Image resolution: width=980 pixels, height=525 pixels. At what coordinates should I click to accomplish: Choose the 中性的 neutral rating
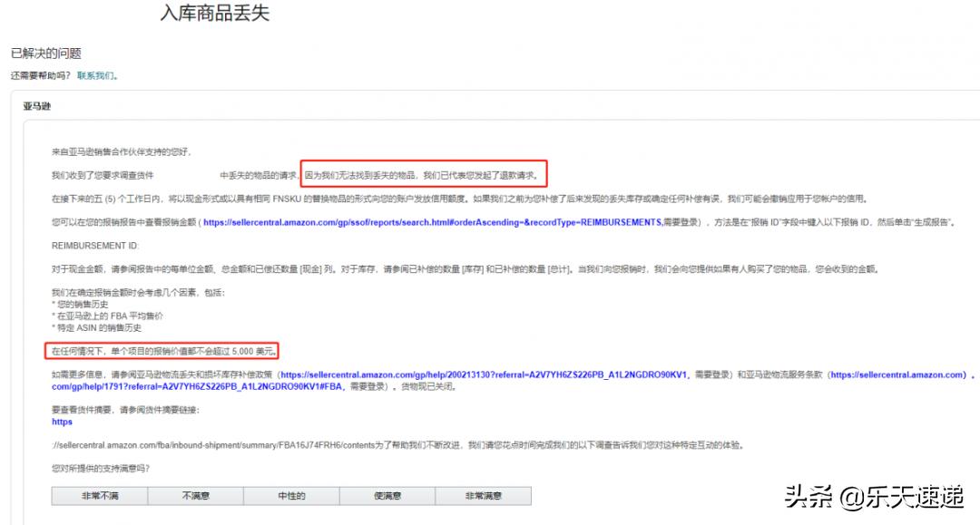pyautogui.click(x=291, y=495)
